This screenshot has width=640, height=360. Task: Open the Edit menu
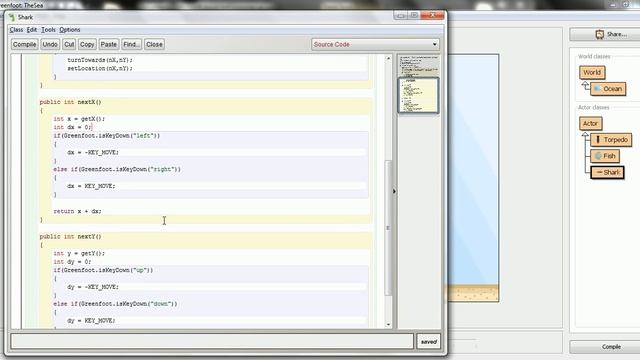32,30
